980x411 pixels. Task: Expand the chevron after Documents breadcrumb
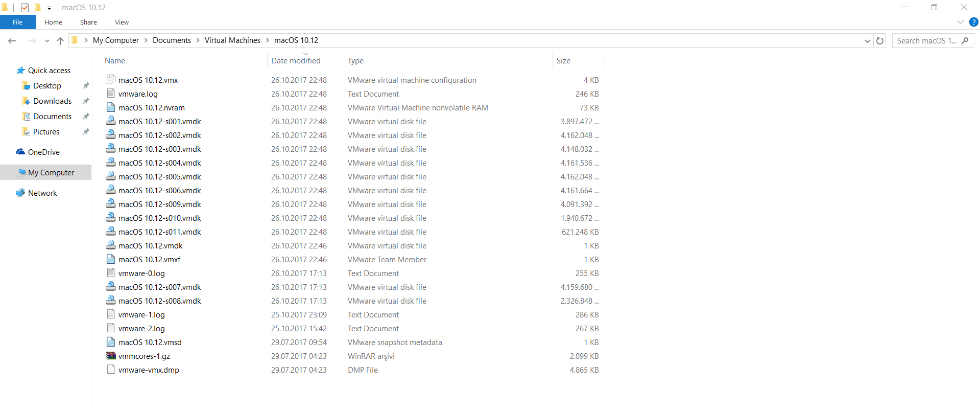click(198, 40)
